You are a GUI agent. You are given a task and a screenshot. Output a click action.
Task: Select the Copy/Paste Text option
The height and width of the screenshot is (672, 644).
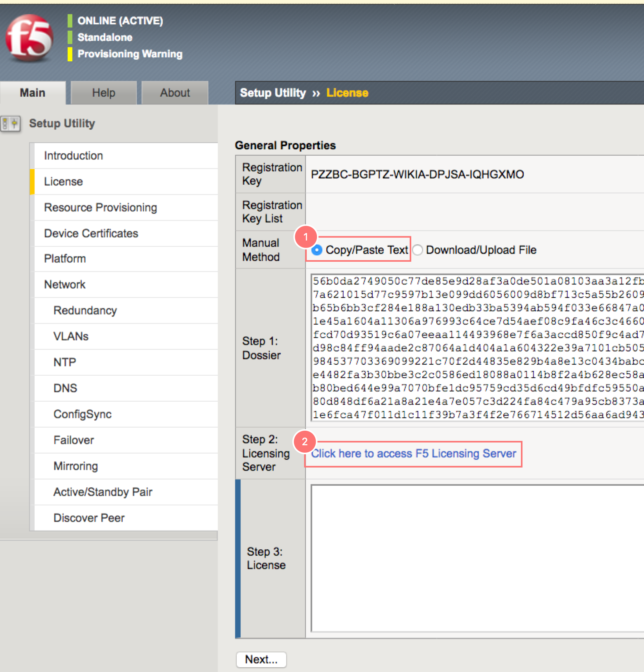click(x=317, y=250)
